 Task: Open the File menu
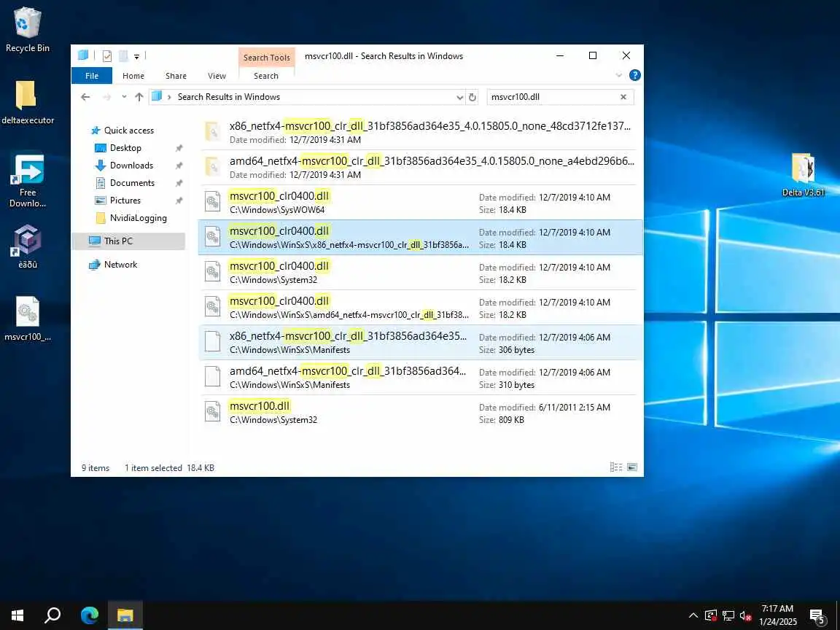coord(92,76)
